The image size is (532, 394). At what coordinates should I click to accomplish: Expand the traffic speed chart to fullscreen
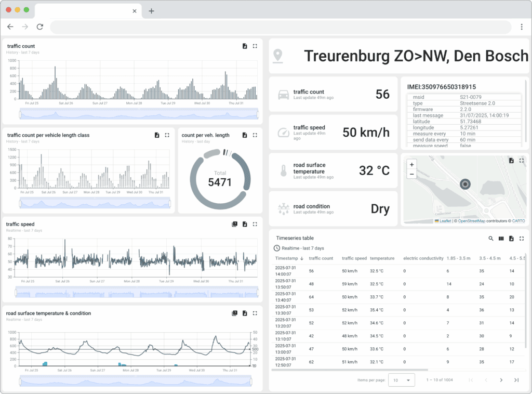tap(255, 224)
